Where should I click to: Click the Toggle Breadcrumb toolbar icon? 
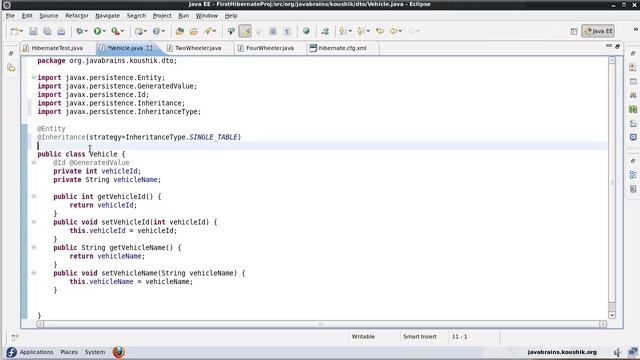click(x=231, y=31)
